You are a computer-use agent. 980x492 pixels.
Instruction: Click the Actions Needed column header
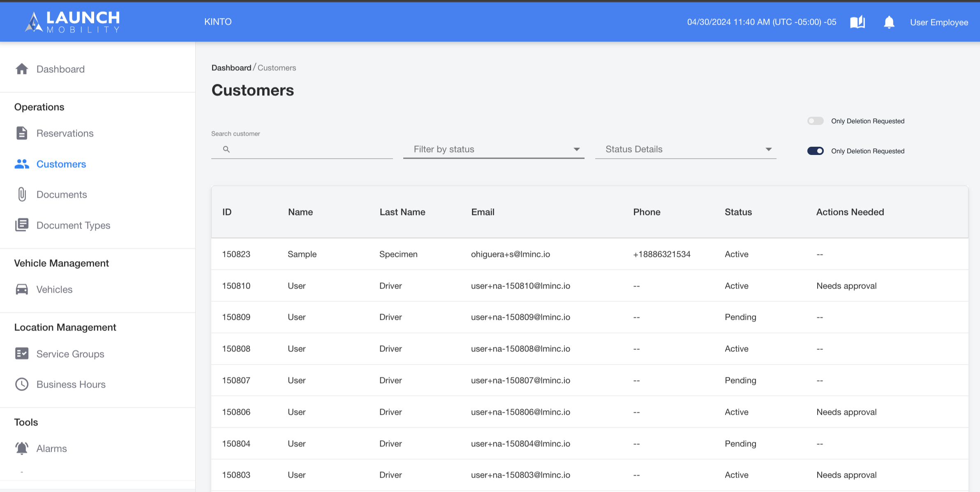pos(850,212)
